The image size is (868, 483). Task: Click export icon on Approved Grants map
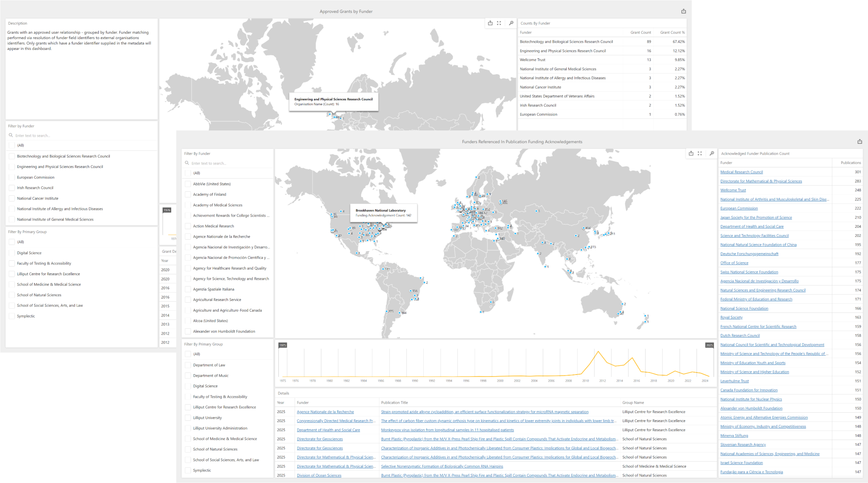pos(490,23)
